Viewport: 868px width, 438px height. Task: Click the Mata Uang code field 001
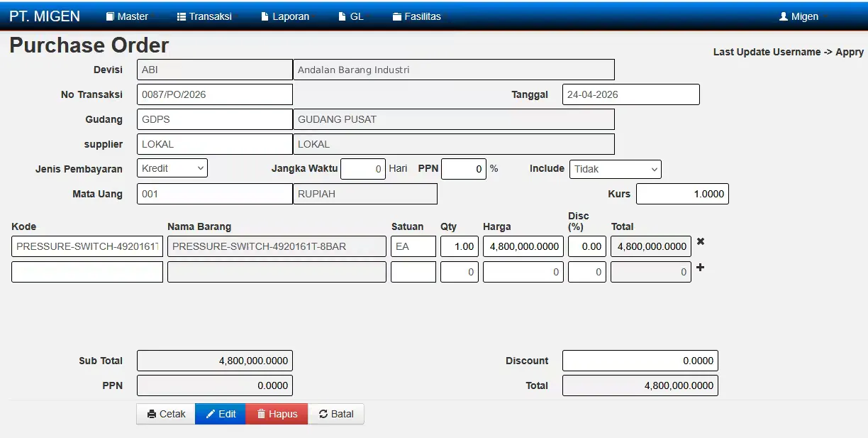(215, 194)
